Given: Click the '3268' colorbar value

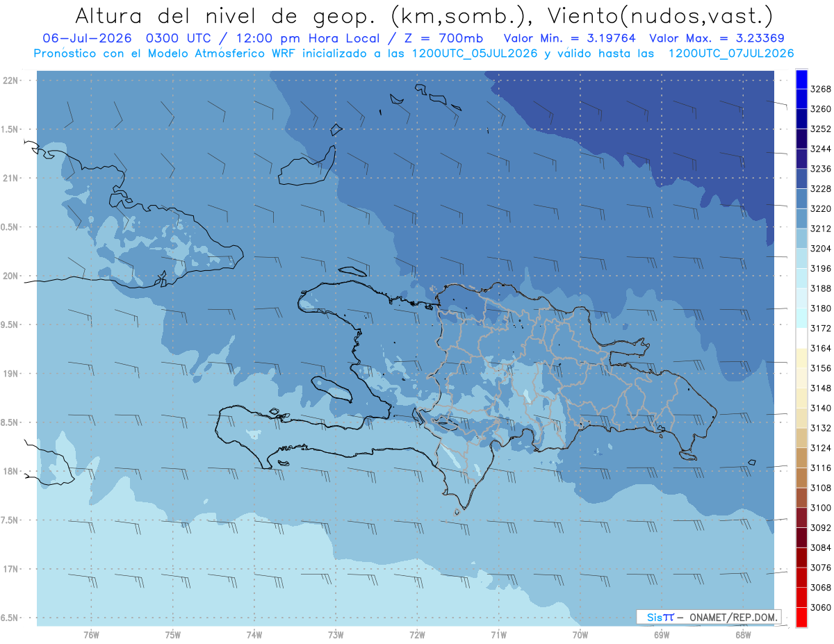Looking at the screenshot, I should [821, 90].
